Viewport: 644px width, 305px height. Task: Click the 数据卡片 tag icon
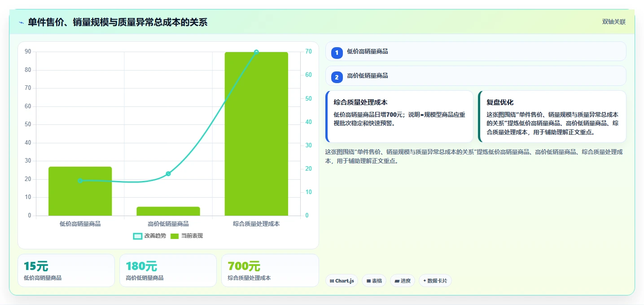click(x=425, y=281)
